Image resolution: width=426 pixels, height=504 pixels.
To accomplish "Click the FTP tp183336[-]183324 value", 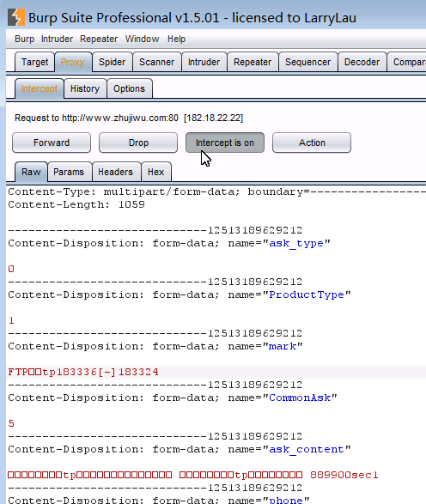I will 83,372.
